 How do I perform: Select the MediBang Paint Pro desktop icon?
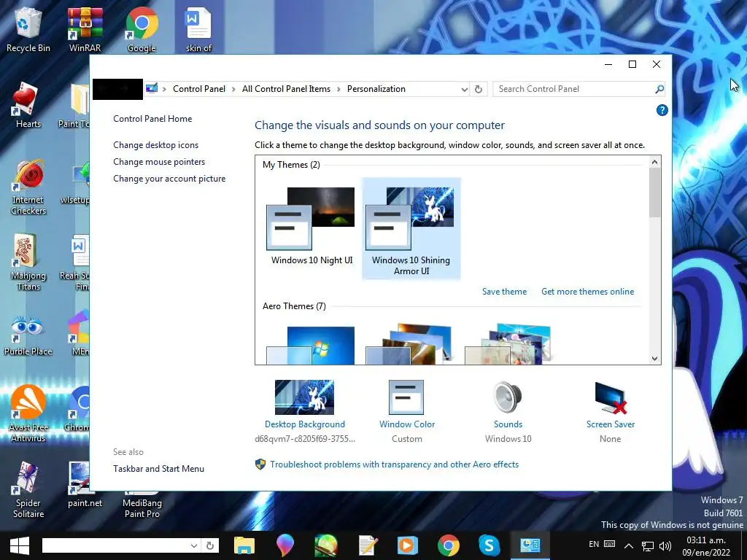(142, 507)
